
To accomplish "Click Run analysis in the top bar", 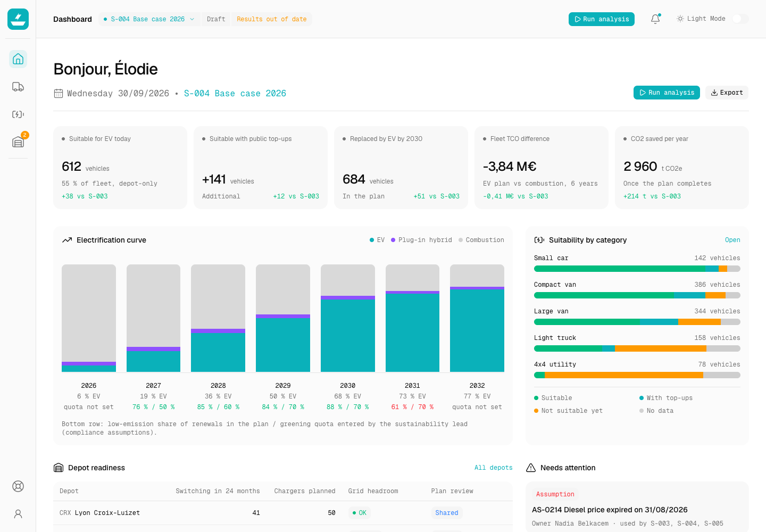I will tap(602, 19).
